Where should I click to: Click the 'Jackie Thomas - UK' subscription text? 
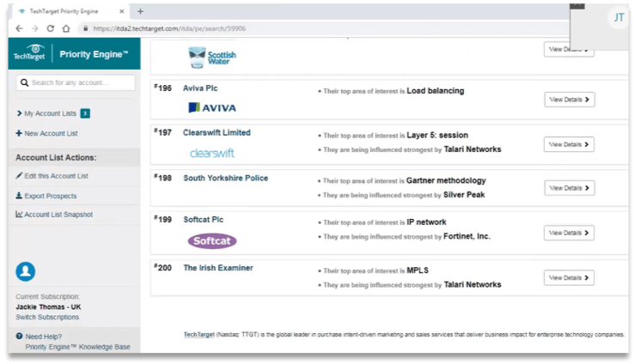[x=48, y=307]
